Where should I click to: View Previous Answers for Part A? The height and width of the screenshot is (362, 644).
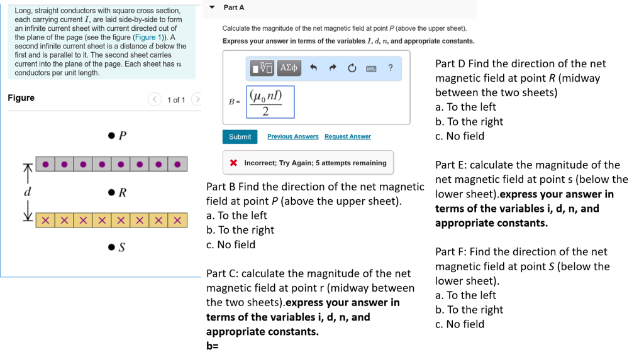[292, 136]
